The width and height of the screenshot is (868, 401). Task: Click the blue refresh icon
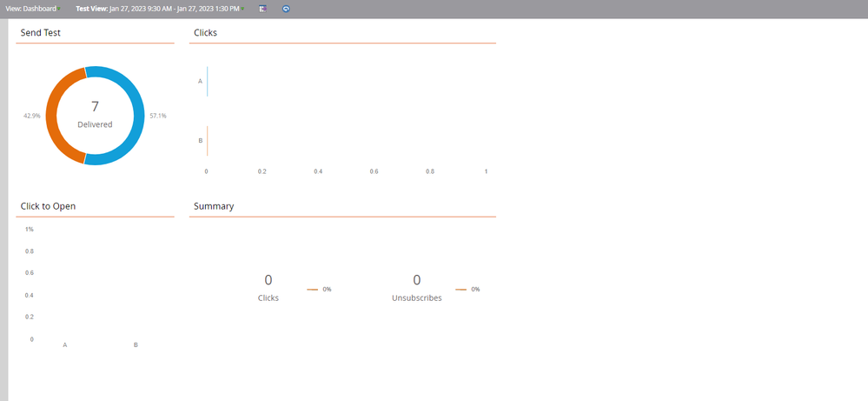coord(286,9)
